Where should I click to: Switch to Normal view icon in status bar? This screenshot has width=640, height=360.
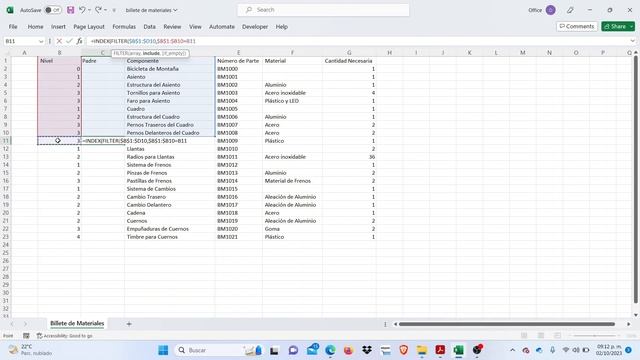[524, 336]
